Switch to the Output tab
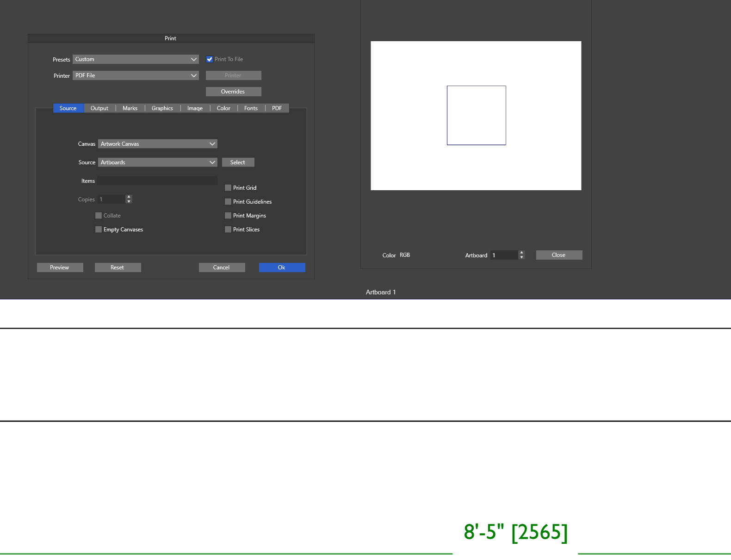Viewport: 731px width, 560px height. tap(99, 108)
